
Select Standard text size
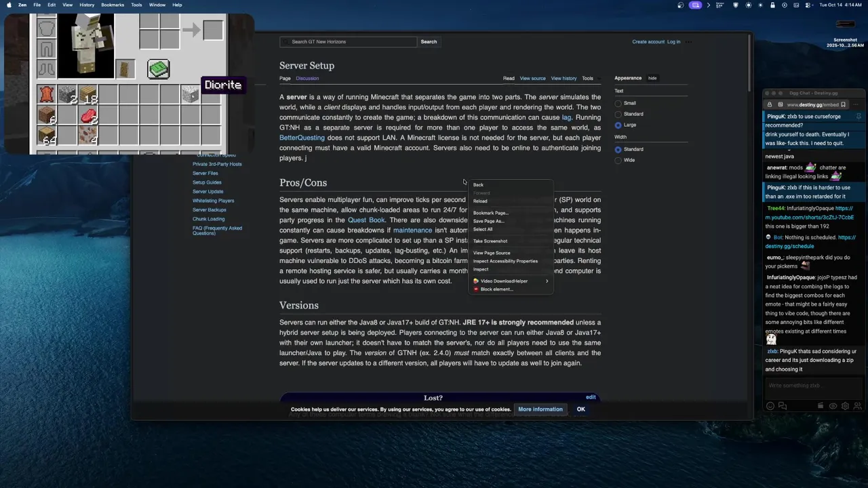(x=618, y=115)
